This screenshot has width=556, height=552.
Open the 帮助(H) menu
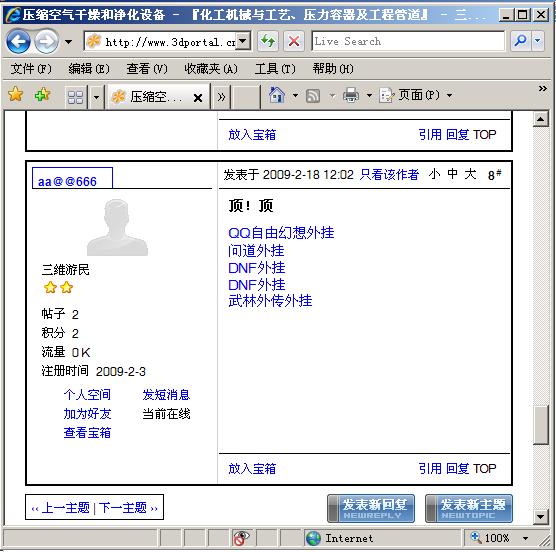point(333,68)
